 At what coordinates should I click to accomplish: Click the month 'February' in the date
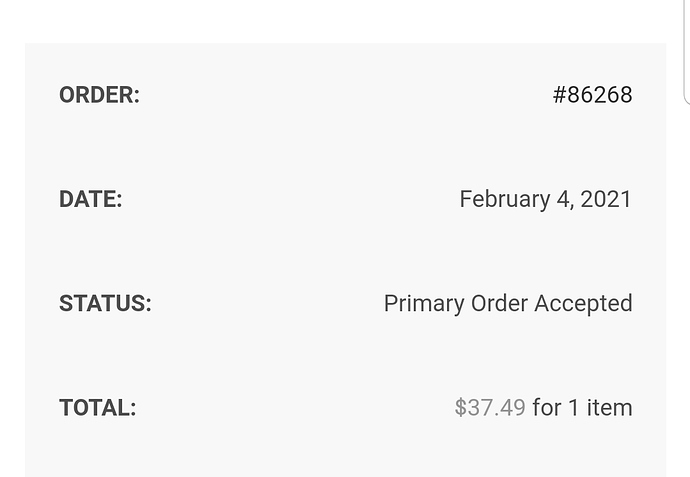click(x=505, y=200)
